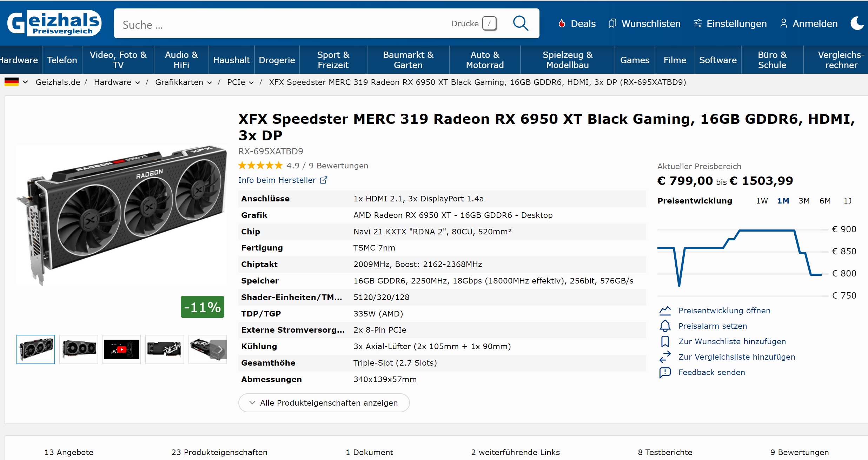Open Einstellungen sliders icon
This screenshot has height=460, width=868.
(697, 24)
